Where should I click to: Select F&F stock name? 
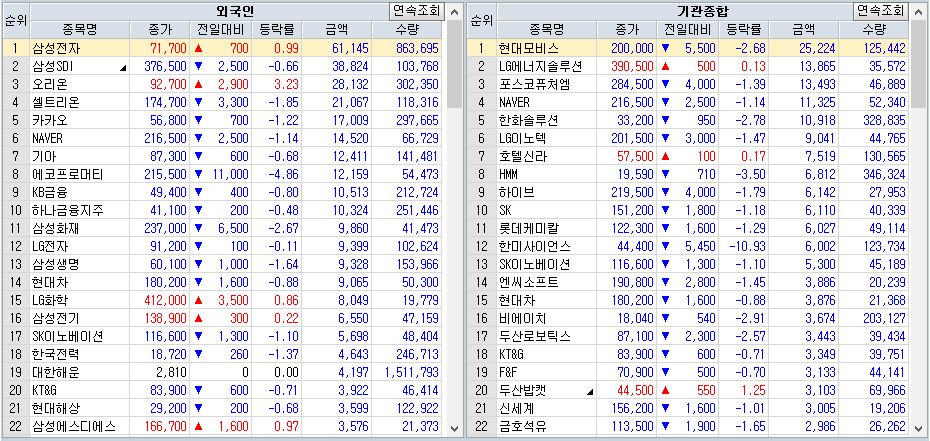tap(509, 373)
